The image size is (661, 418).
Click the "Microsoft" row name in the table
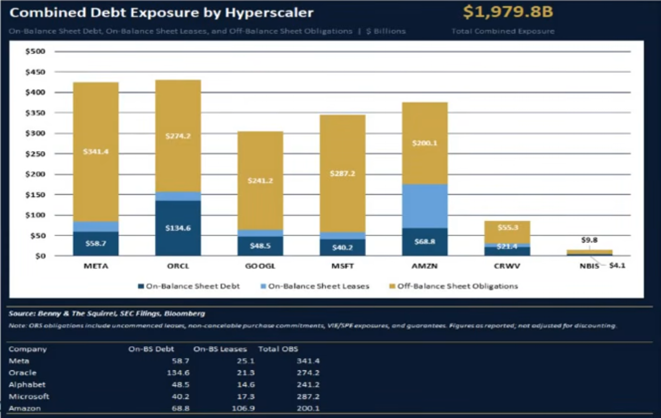coord(29,396)
